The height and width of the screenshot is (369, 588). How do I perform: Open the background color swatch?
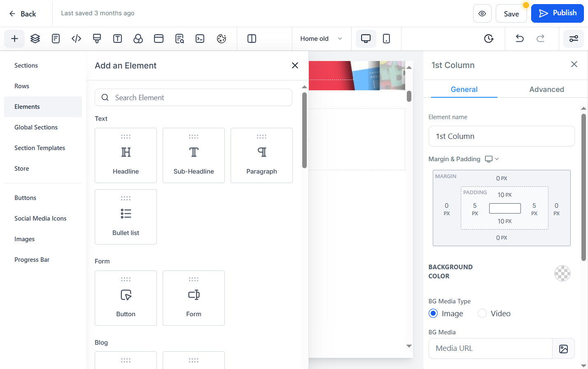562,273
